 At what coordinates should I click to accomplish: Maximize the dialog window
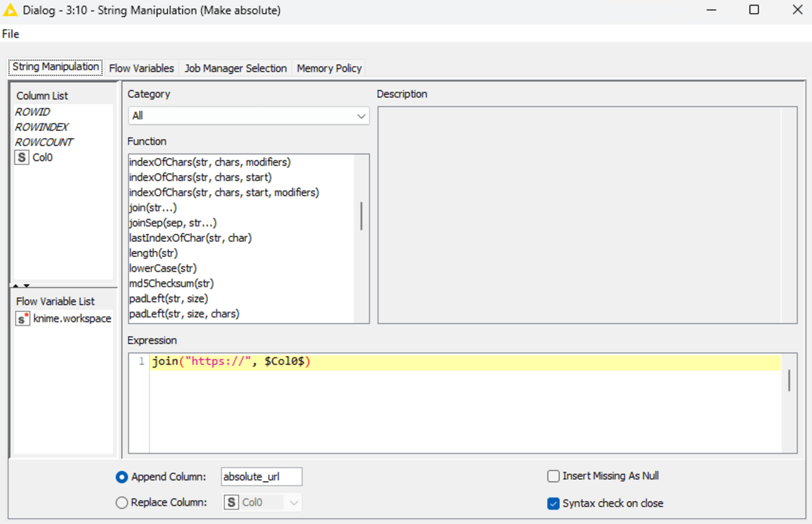click(x=754, y=10)
